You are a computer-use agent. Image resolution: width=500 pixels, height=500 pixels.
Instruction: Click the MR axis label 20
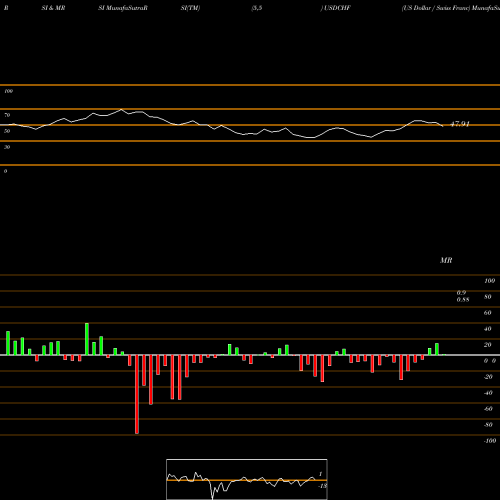488,345
